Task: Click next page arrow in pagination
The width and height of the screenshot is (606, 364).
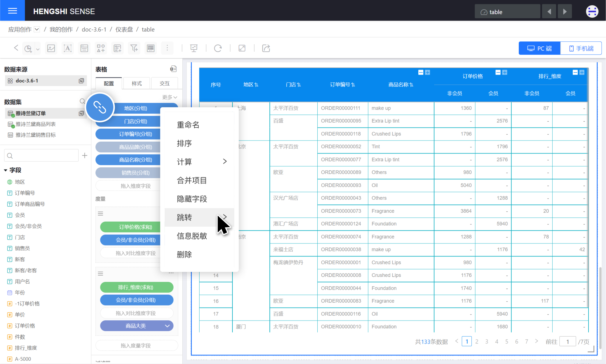Action: pos(536,341)
